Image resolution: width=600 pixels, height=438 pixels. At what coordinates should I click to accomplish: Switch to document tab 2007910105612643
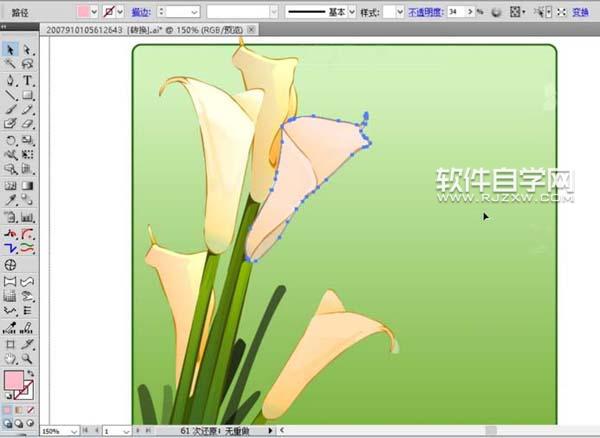coord(145,30)
